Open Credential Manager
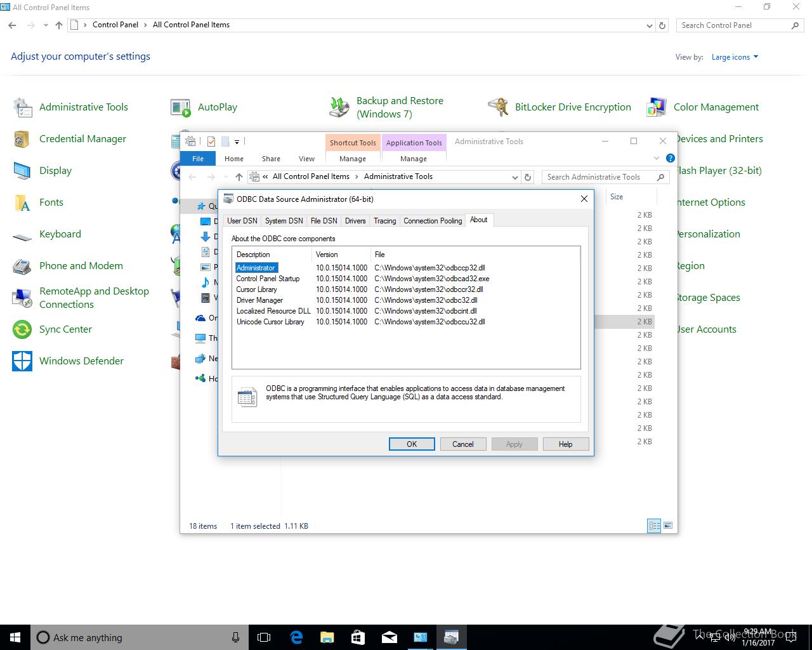812x650 pixels. (x=82, y=139)
